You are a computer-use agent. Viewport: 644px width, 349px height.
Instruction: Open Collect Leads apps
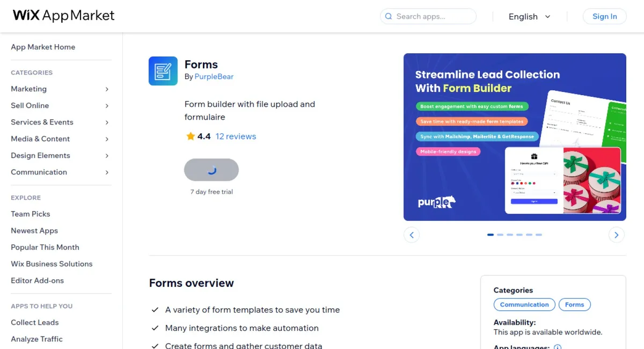point(35,323)
